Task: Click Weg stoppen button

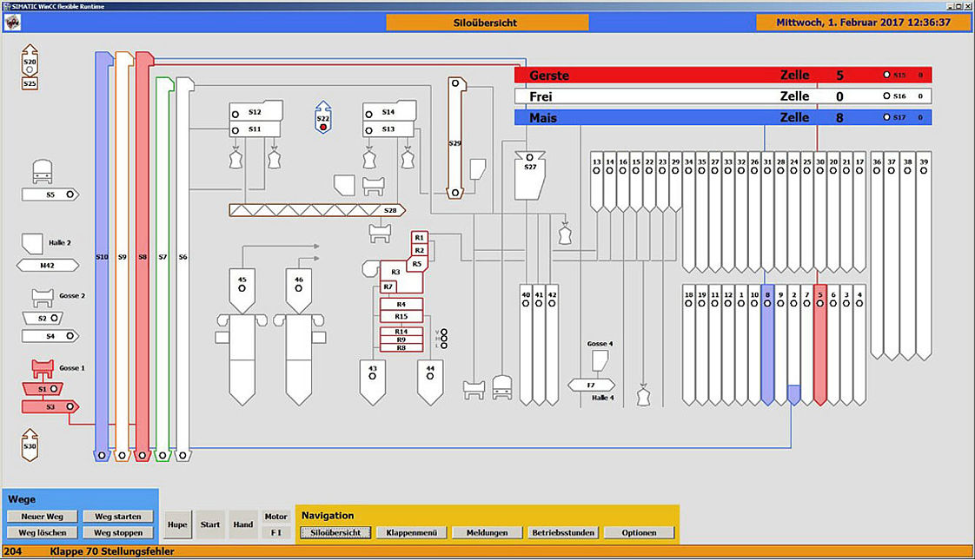Action: pyautogui.click(x=118, y=533)
